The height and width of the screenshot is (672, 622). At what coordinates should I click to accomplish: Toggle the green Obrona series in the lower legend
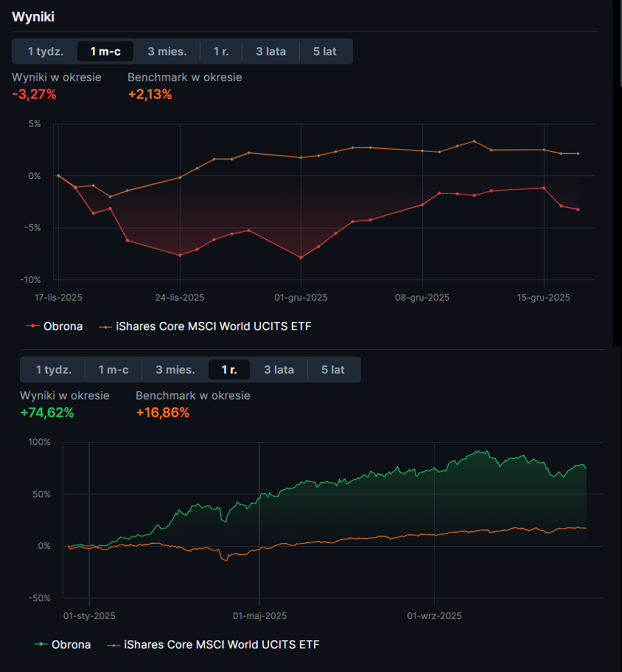pos(71,645)
